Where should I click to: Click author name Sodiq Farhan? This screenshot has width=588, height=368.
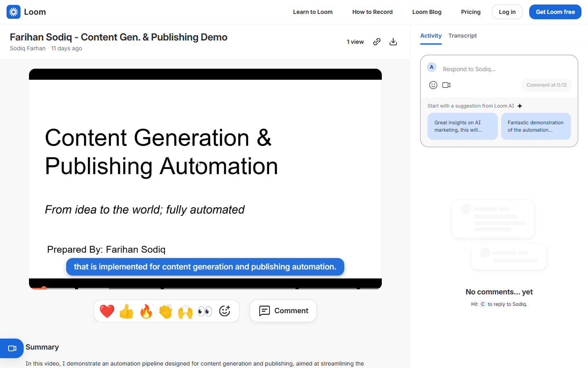click(x=28, y=48)
